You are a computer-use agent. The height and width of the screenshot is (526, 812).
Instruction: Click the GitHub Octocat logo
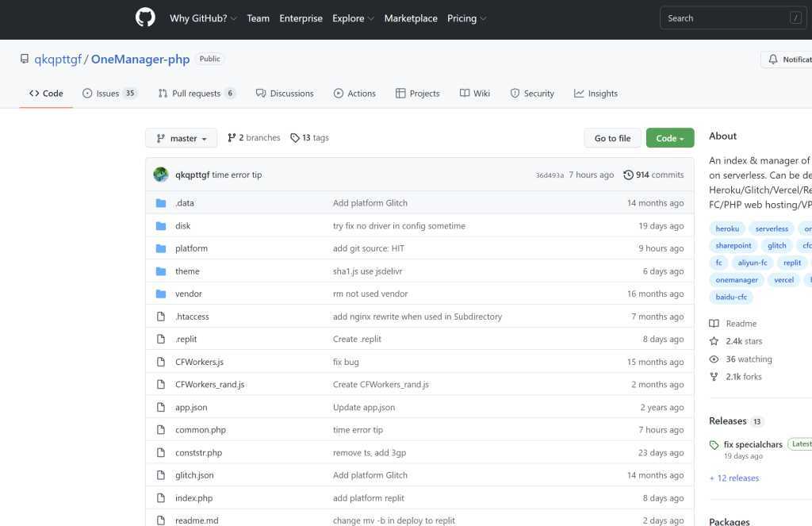[145, 17]
